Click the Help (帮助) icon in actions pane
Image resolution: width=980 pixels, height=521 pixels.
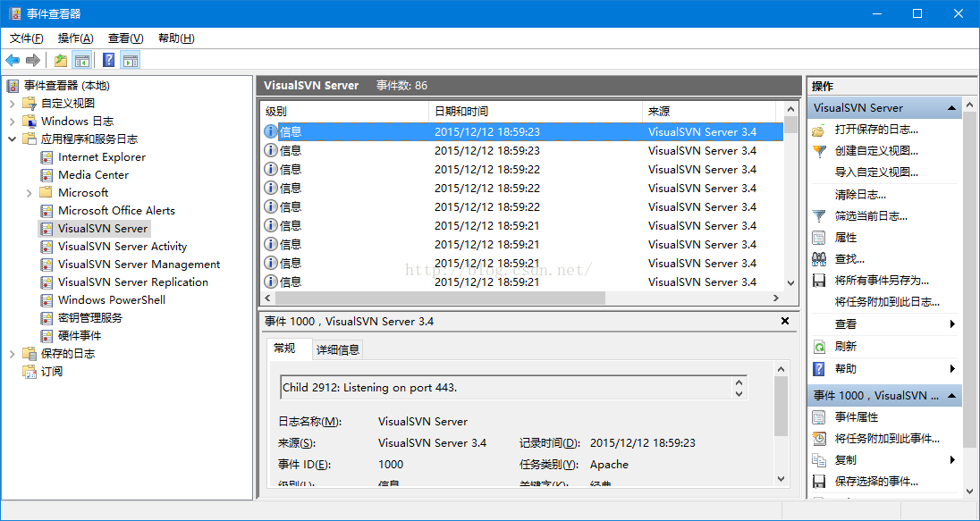coord(819,368)
